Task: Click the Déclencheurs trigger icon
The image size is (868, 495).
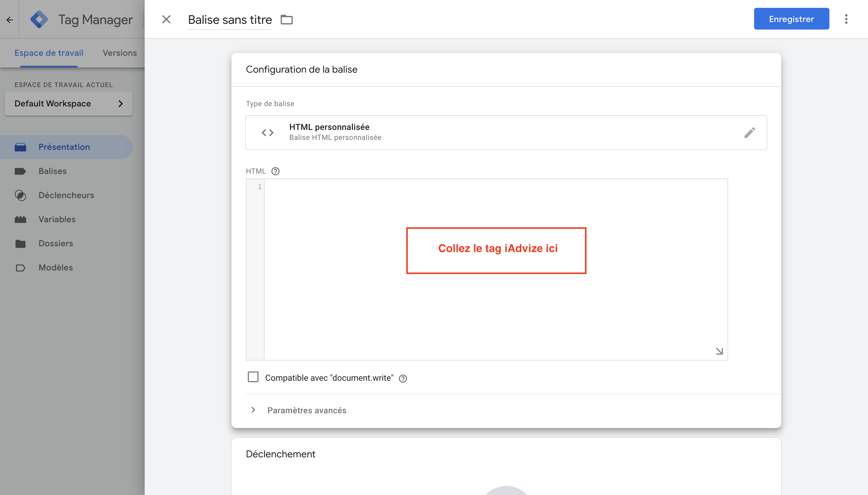Action: click(x=20, y=195)
